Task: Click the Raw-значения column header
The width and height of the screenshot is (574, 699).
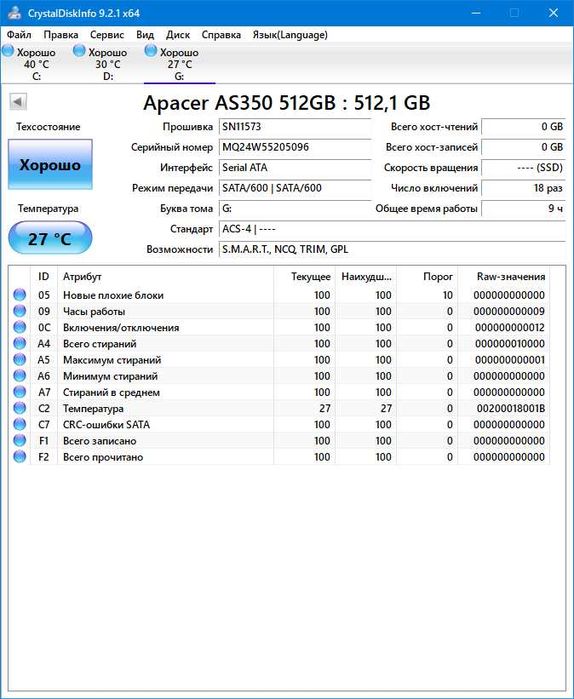Action: point(504,276)
